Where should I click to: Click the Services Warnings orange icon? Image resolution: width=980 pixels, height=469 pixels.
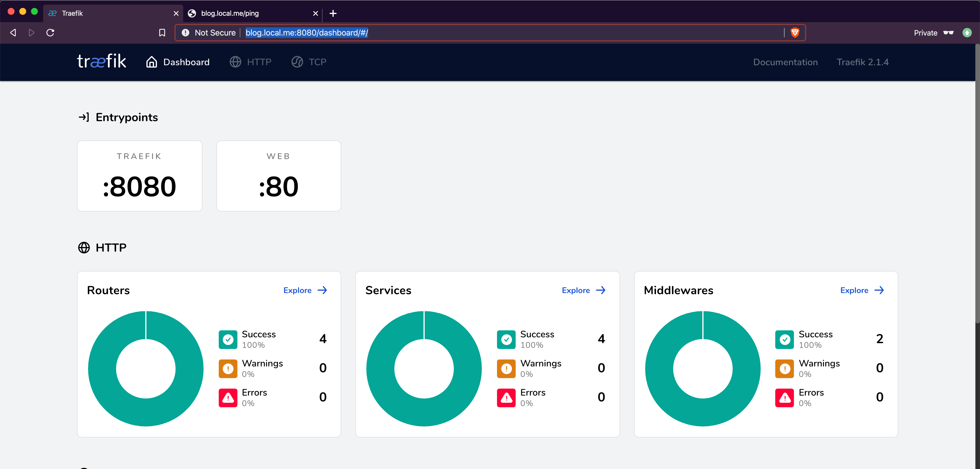click(506, 369)
